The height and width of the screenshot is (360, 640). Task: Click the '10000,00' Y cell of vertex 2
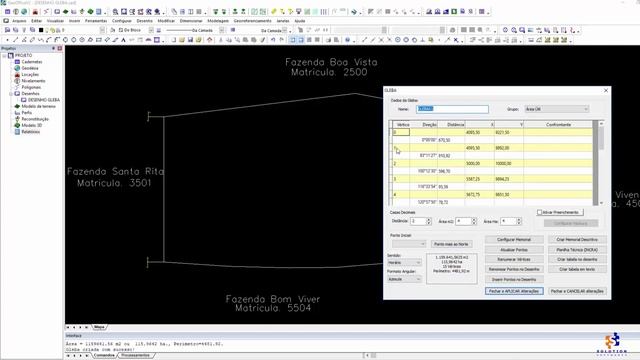click(508, 163)
